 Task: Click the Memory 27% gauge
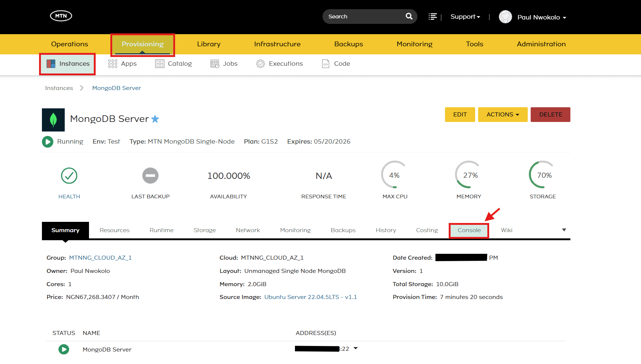point(469,175)
